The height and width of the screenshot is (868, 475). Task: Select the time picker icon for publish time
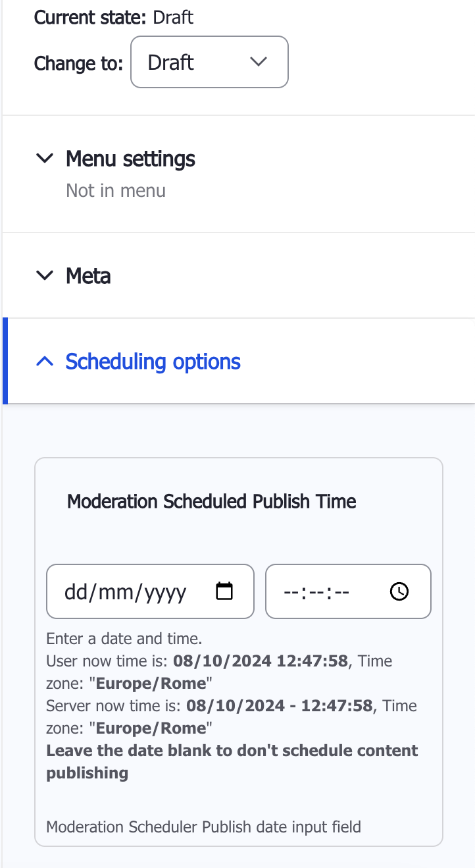[400, 591]
